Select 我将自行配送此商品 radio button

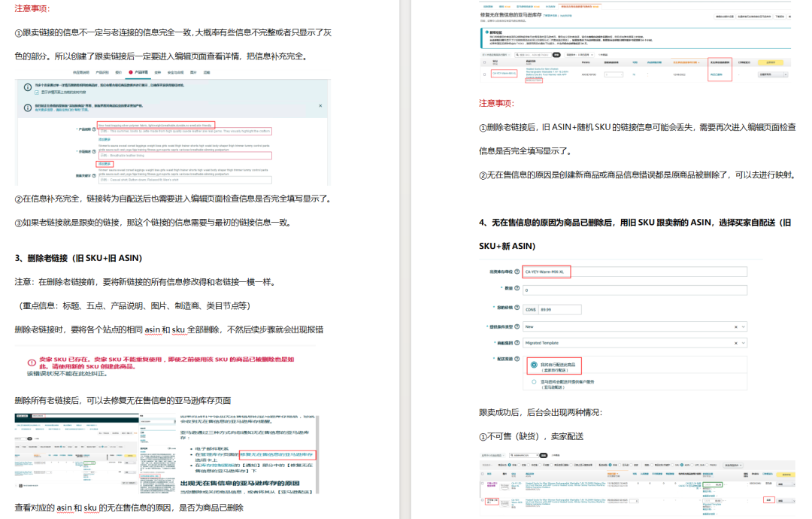tap(535, 365)
